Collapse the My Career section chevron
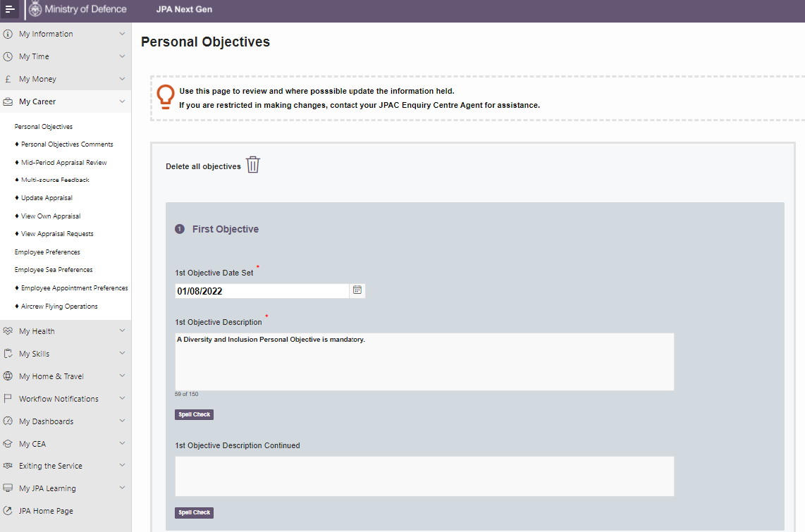 pos(122,101)
